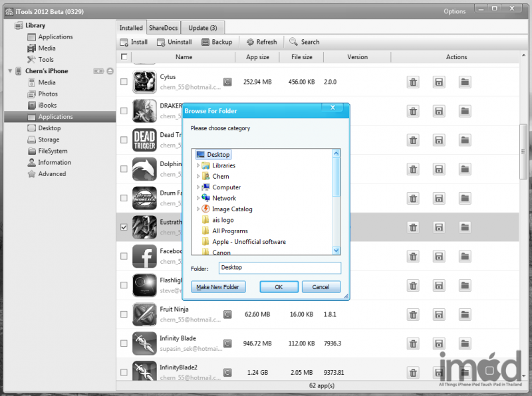Tick the checkbox for Cytus
The height and width of the screenshot is (396, 532).
pos(124,82)
